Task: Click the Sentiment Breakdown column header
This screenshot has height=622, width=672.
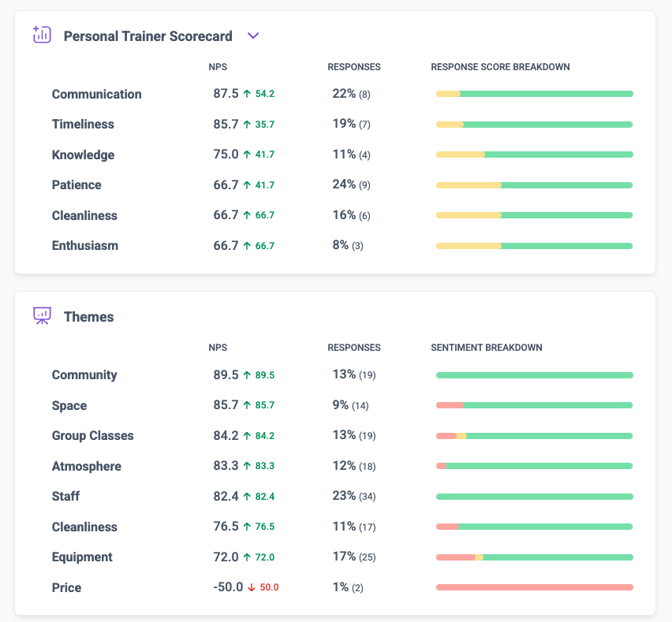Action: [x=487, y=348]
